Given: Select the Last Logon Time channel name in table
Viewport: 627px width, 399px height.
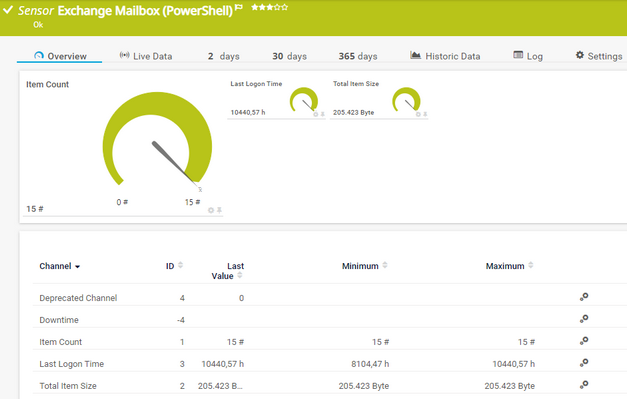Looking at the screenshot, I should pos(72,364).
